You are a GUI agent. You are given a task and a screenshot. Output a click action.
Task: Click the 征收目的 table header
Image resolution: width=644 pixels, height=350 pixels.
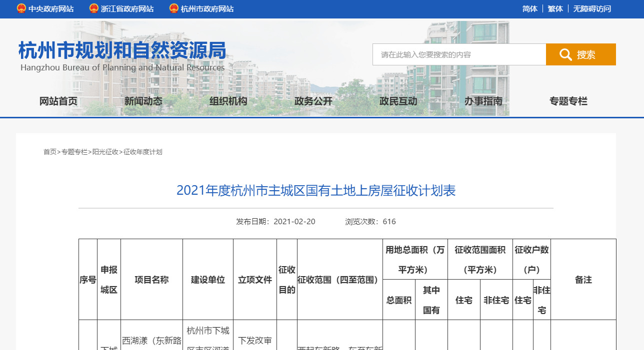pos(287,280)
